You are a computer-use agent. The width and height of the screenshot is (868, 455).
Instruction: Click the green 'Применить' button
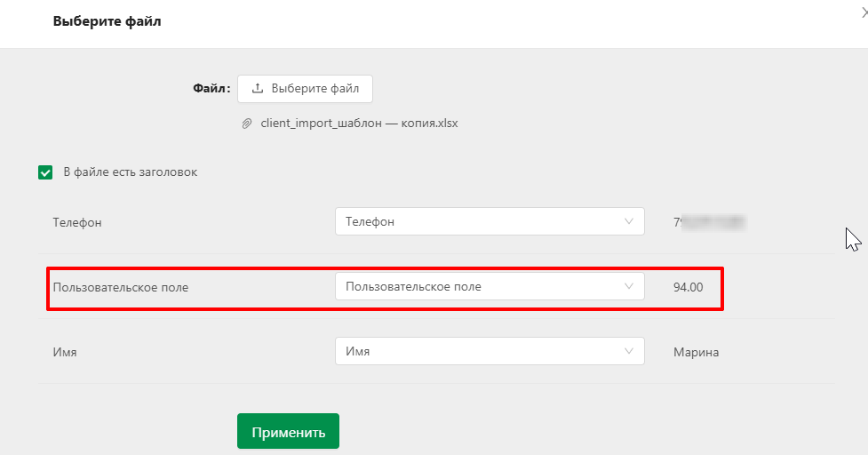coord(288,431)
